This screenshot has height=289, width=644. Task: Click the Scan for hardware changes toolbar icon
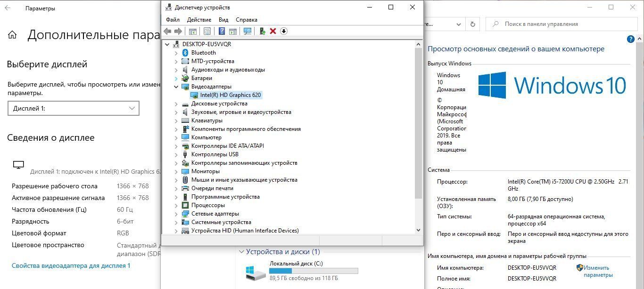coord(248,31)
